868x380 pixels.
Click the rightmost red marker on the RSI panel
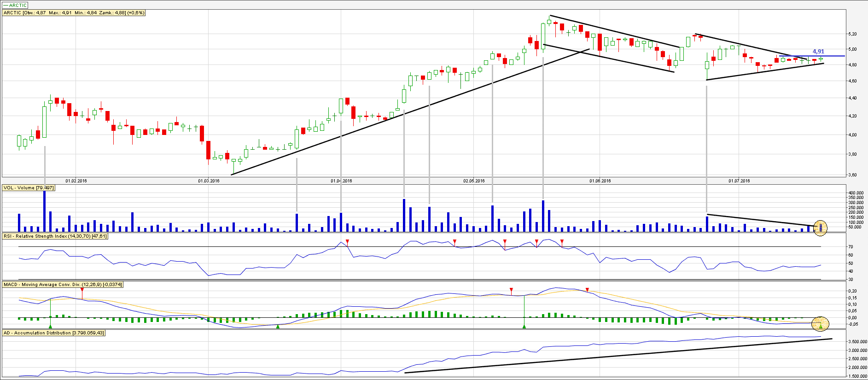click(x=562, y=241)
